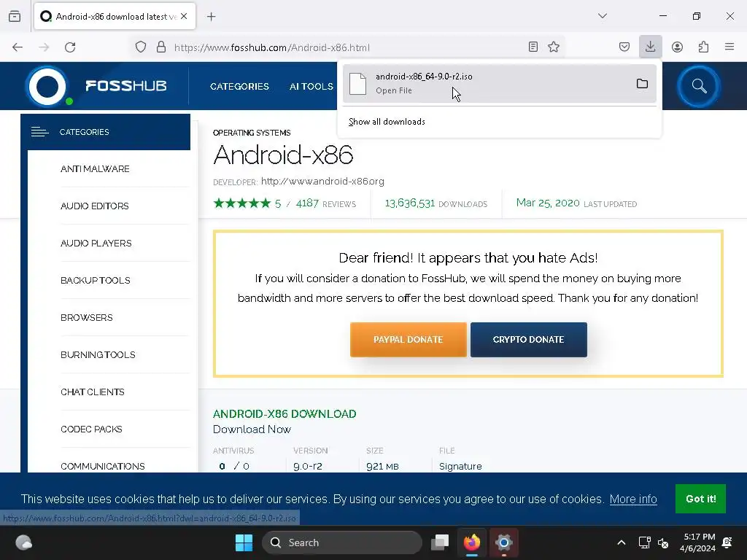Click the forward navigation arrow
Viewport: 747px width, 560px height.
[44, 47]
